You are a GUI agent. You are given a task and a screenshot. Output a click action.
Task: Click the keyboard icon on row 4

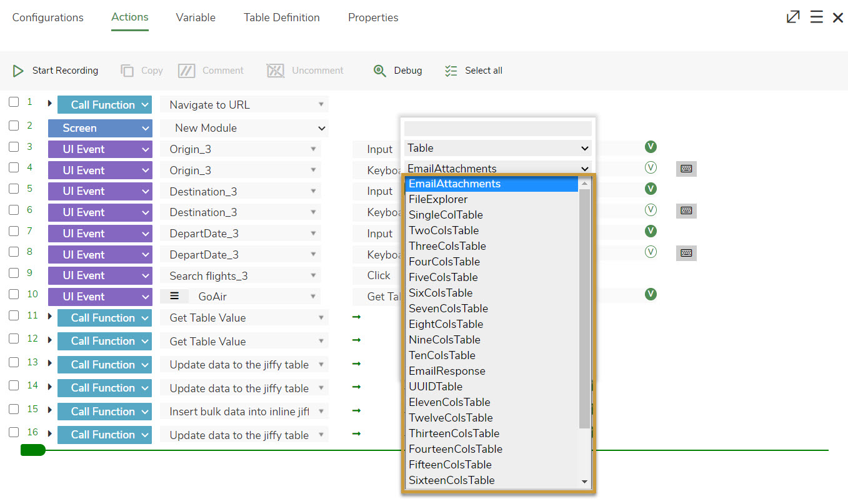point(686,169)
